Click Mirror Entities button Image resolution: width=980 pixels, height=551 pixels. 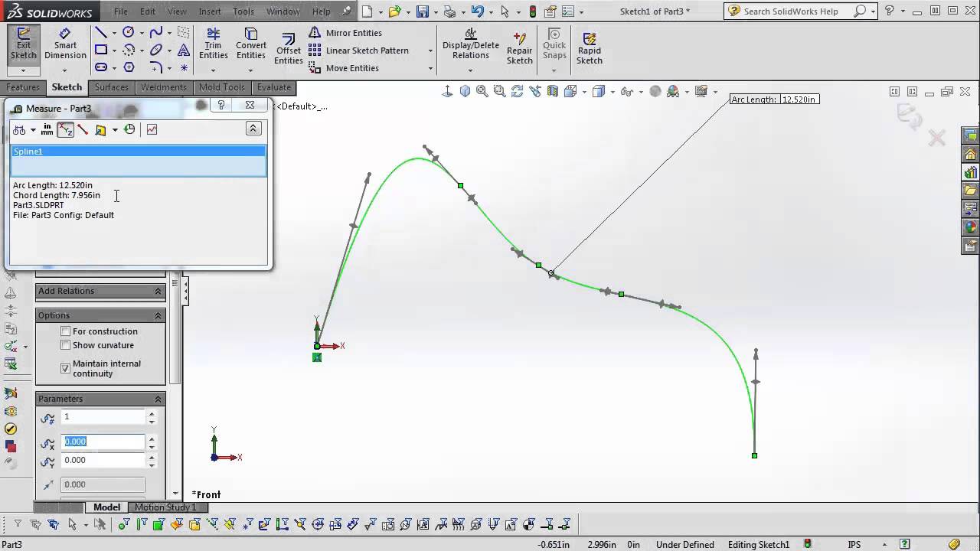tap(345, 33)
